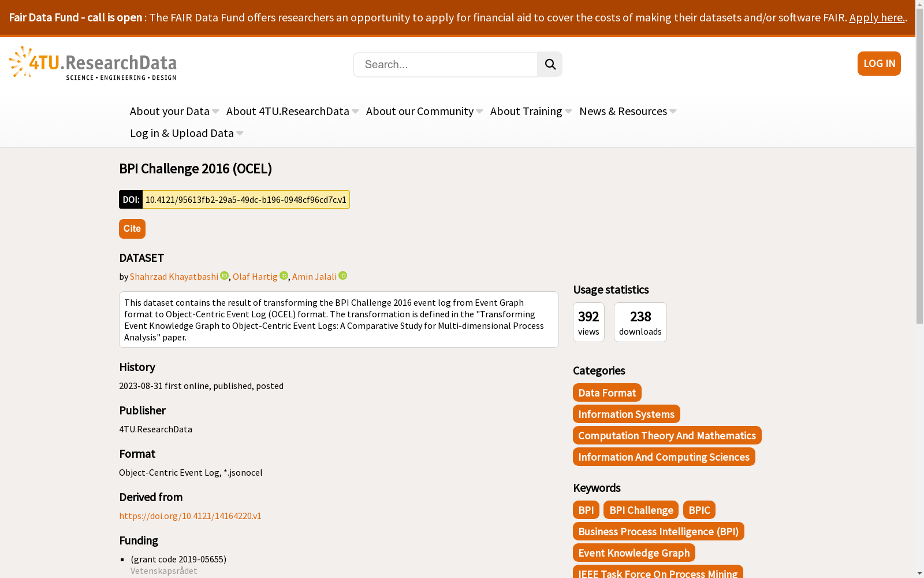Click the BPIC keyword tag
Viewport: 924px width, 578px height.
tap(699, 510)
